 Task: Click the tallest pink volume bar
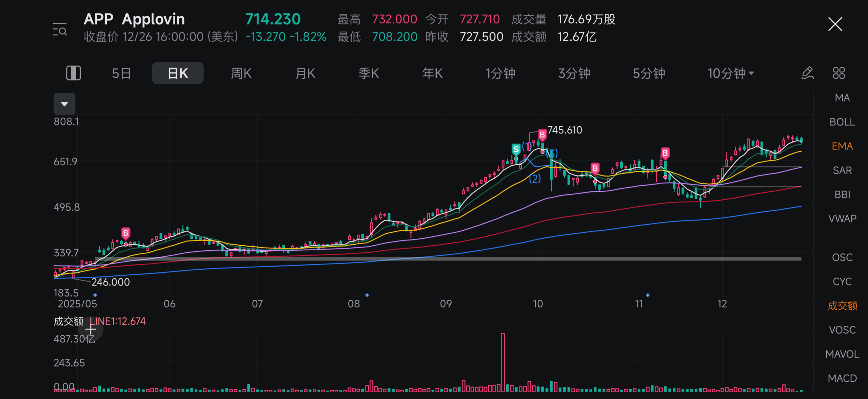coord(503,362)
